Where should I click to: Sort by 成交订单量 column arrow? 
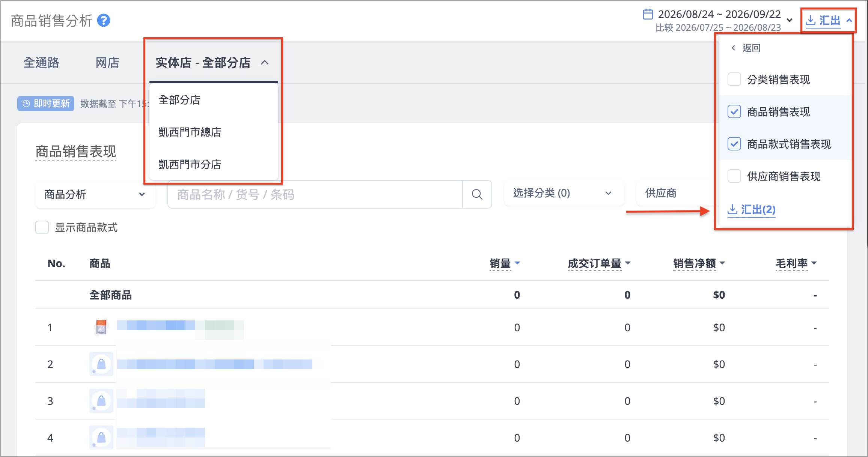[x=628, y=263]
